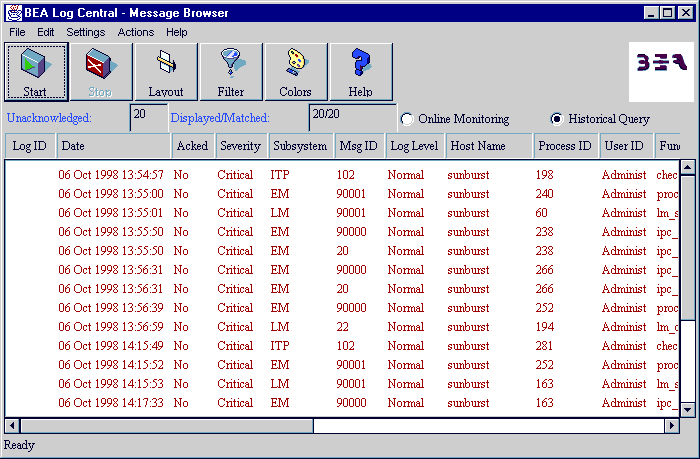Screen dimensions: 700x459
Task: Click Process ID 60 cell
Action: [x=541, y=213]
